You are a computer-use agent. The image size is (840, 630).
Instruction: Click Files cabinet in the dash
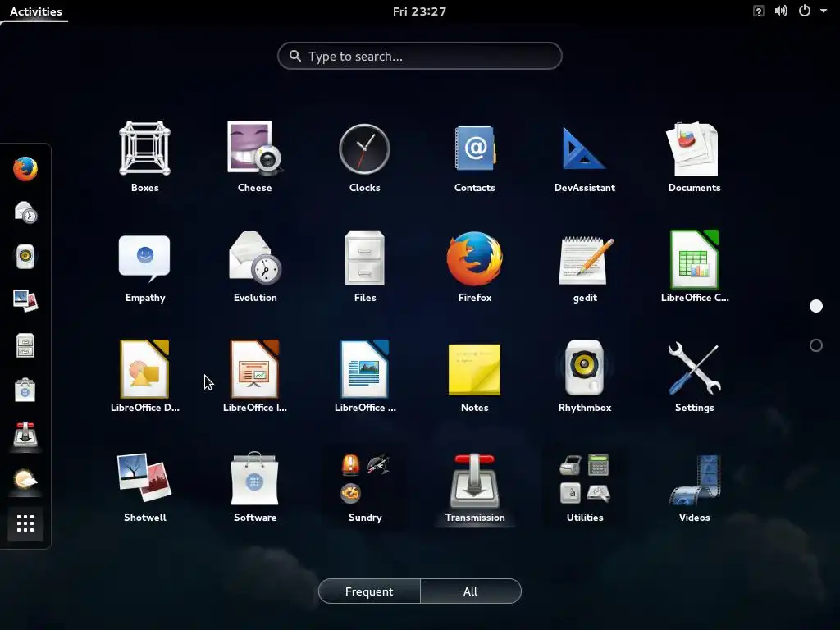point(25,345)
